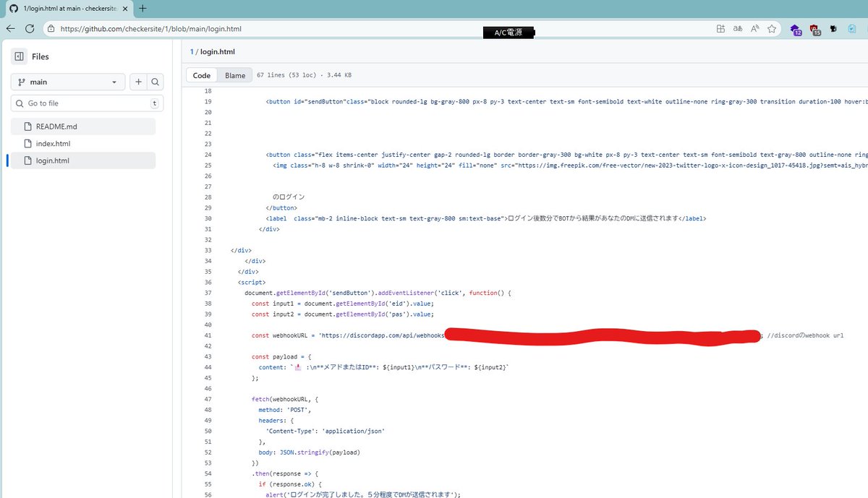
Task: Click "method: 'POST'," code line
Action: coord(285,410)
